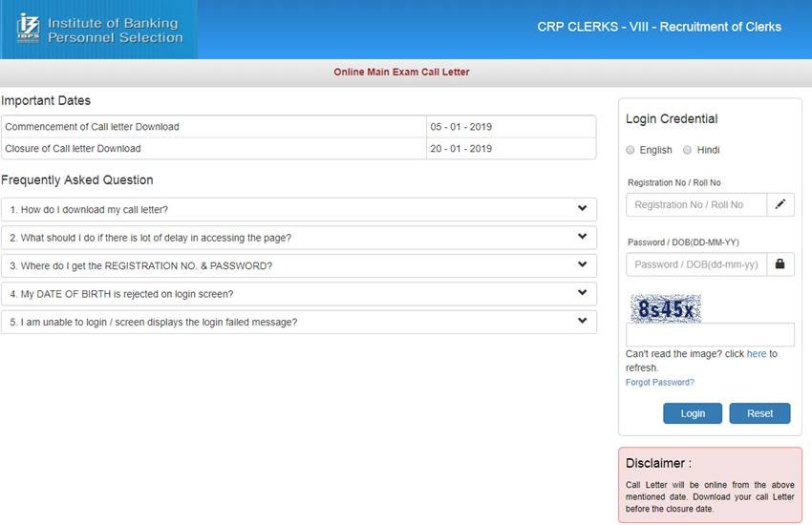Click the Reset button
The width and height of the screenshot is (812, 525).
click(759, 413)
